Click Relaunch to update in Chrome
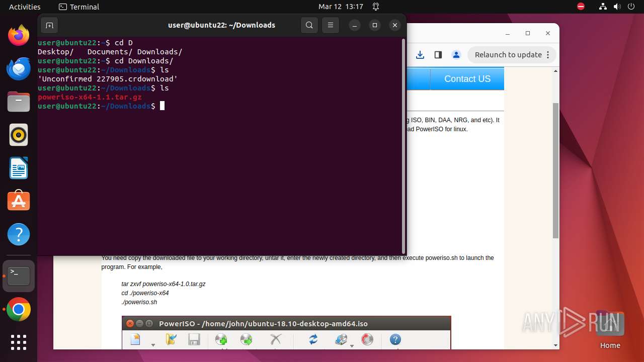Screen dimensions: 644x362 tap(512, 55)
